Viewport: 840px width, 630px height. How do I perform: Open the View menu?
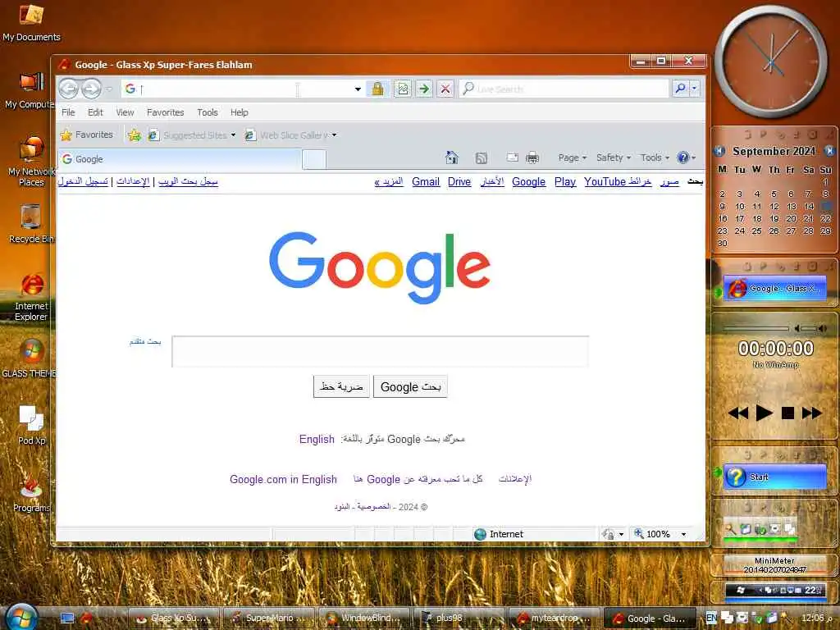(x=125, y=112)
